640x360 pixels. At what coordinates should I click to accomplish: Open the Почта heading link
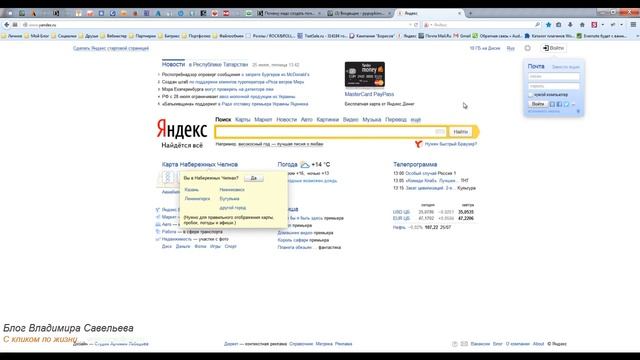(536, 66)
